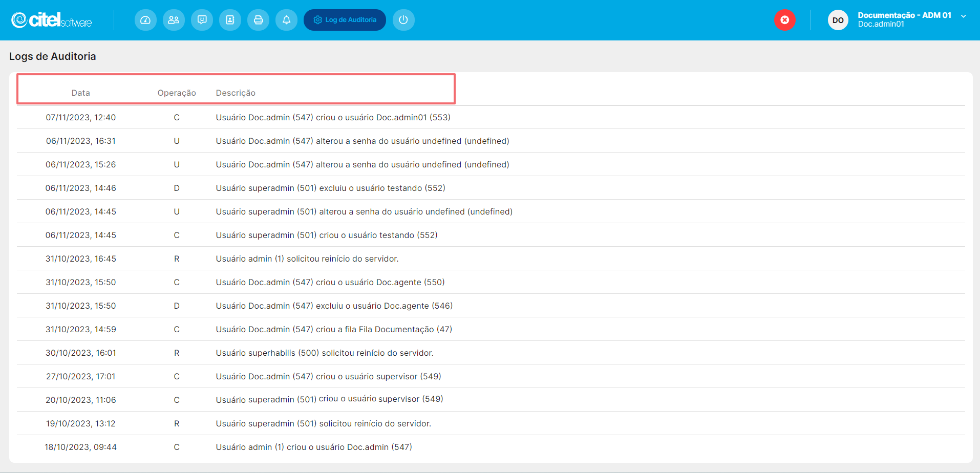Select log about creating user Doc.admin01 (553)
Screen dimensions: 980x473
[333, 117]
